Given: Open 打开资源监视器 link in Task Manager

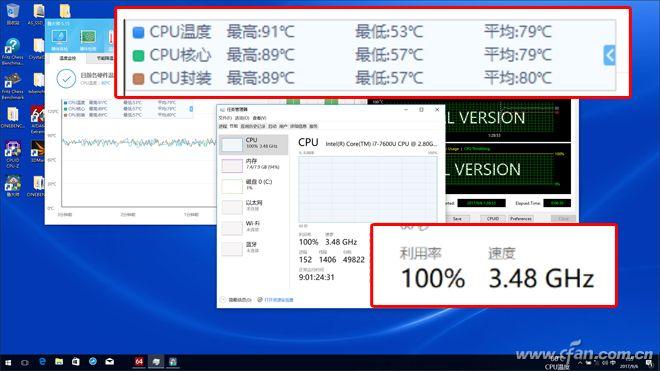Looking at the screenshot, I should click(x=275, y=300).
